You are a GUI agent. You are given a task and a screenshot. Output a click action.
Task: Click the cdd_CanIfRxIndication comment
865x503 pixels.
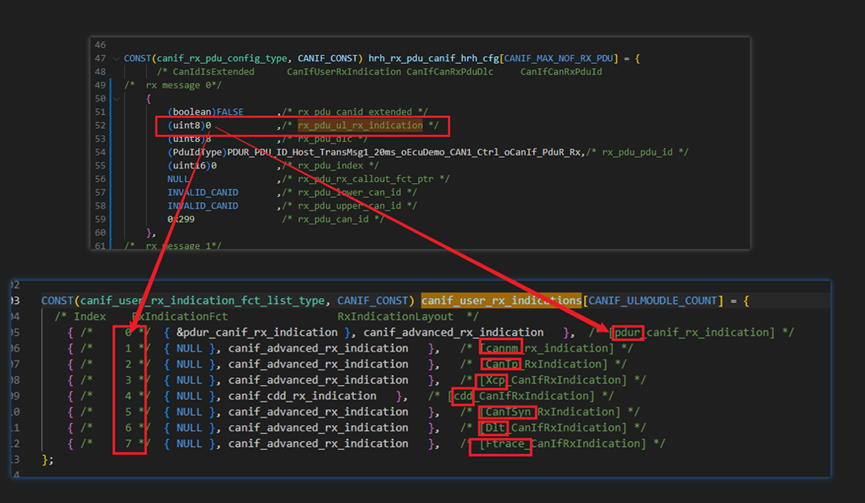521,397
